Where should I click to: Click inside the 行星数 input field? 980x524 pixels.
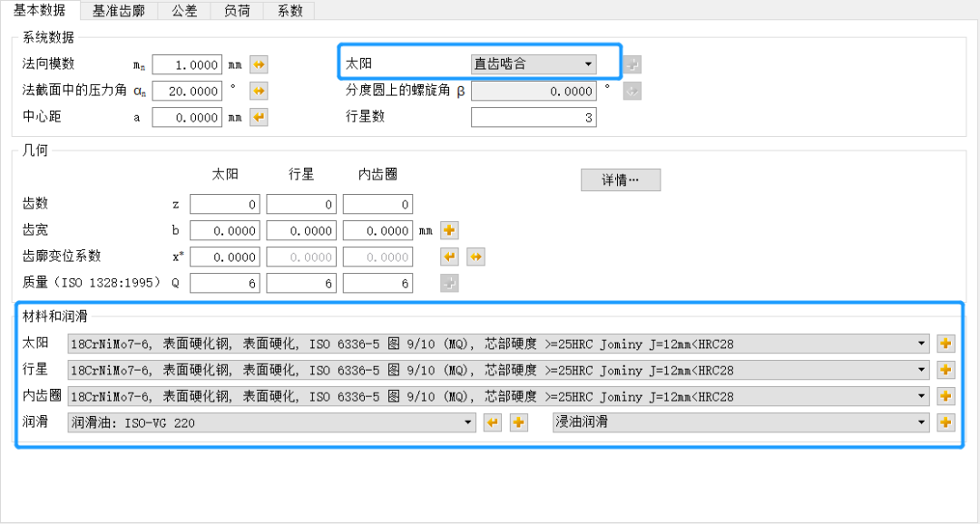click(534, 117)
